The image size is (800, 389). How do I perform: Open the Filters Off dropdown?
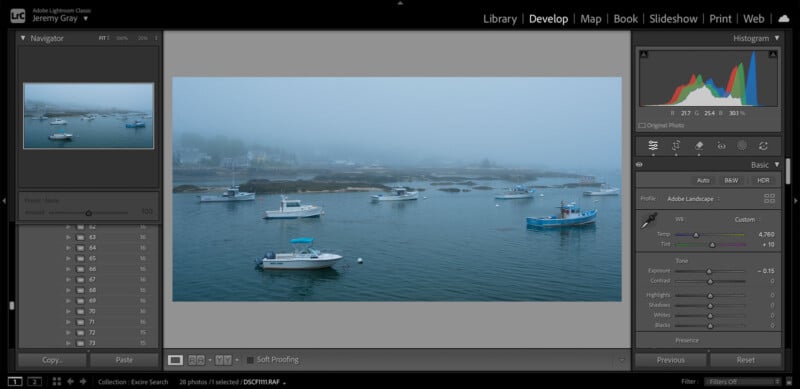coord(742,381)
